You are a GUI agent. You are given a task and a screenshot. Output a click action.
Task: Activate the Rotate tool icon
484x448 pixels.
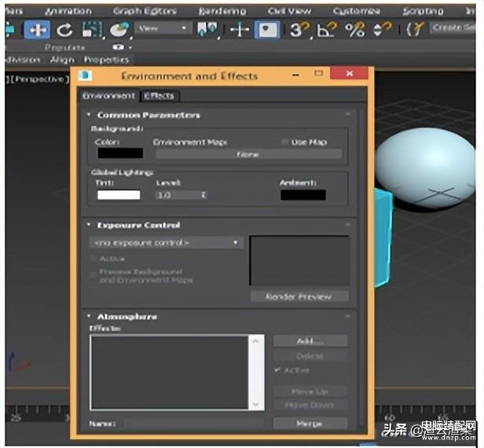64,30
